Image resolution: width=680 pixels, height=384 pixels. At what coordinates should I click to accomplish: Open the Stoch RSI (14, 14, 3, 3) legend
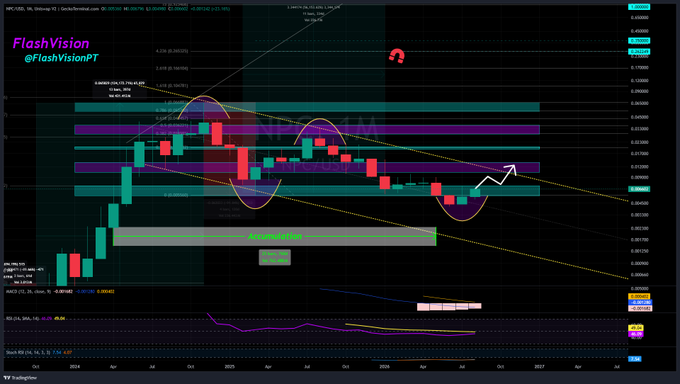click(x=28, y=352)
